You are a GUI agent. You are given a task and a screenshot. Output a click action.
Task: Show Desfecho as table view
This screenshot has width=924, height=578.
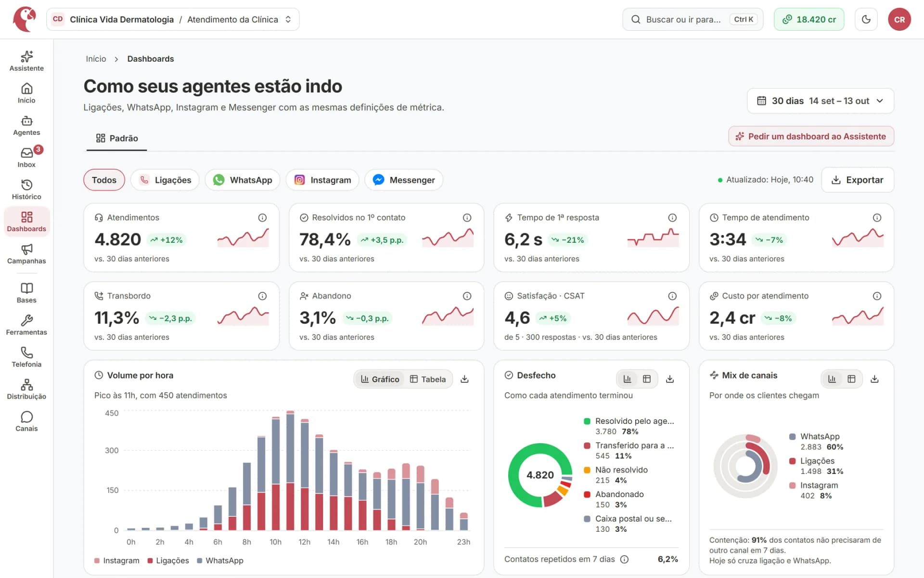[x=647, y=379]
